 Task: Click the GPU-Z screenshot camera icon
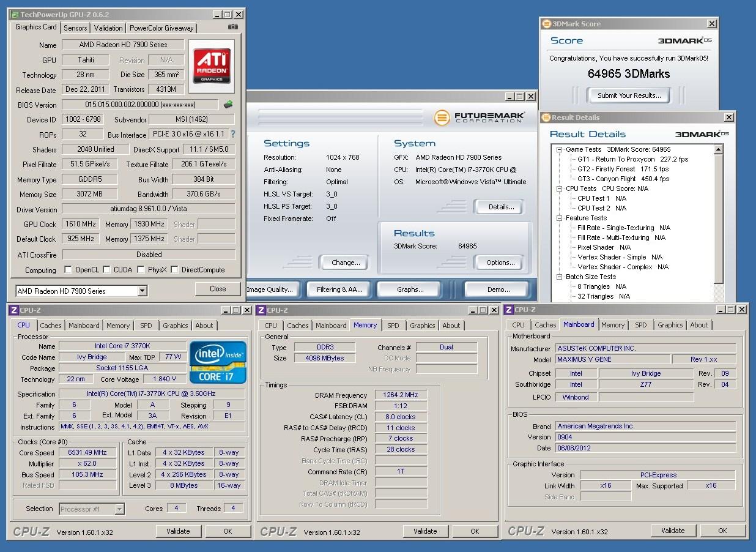click(x=232, y=27)
